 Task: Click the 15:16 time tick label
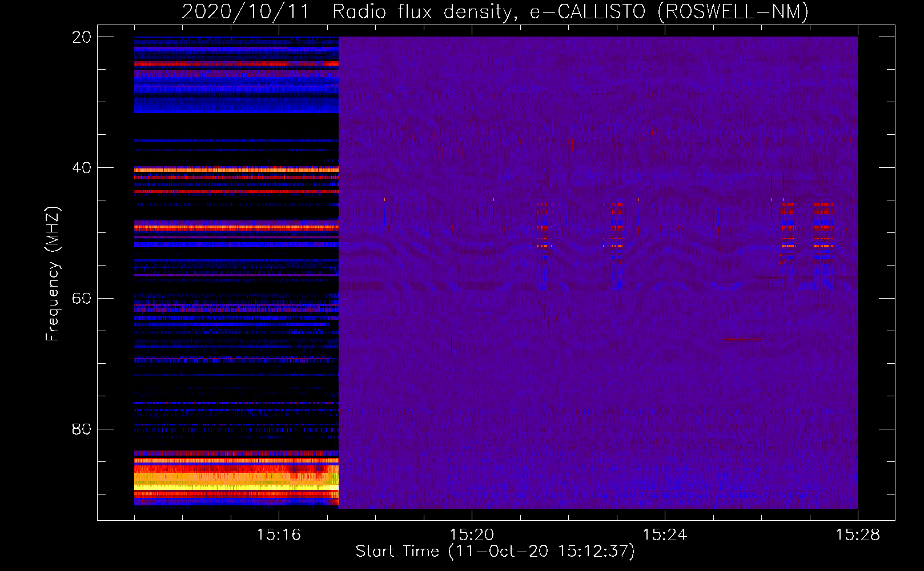[x=279, y=535]
